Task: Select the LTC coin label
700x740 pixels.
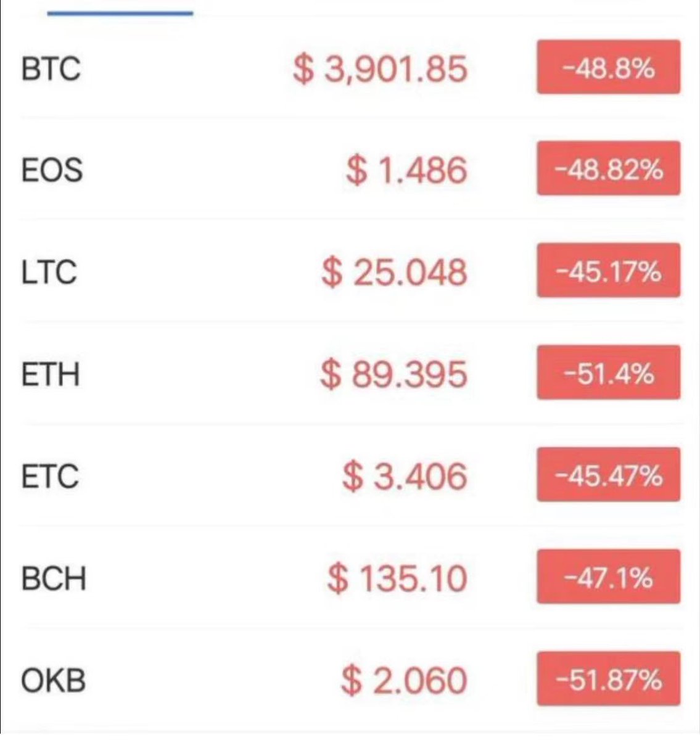Action: pyautogui.click(x=49, y=272)
